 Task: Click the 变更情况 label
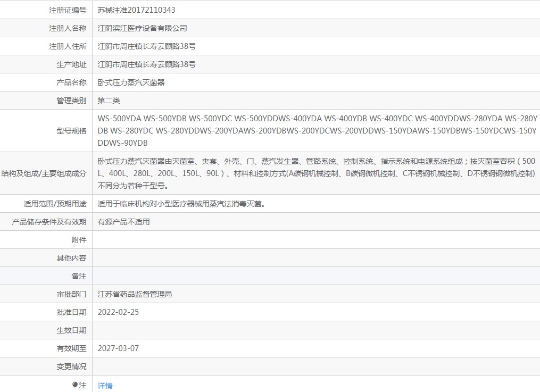72,366
